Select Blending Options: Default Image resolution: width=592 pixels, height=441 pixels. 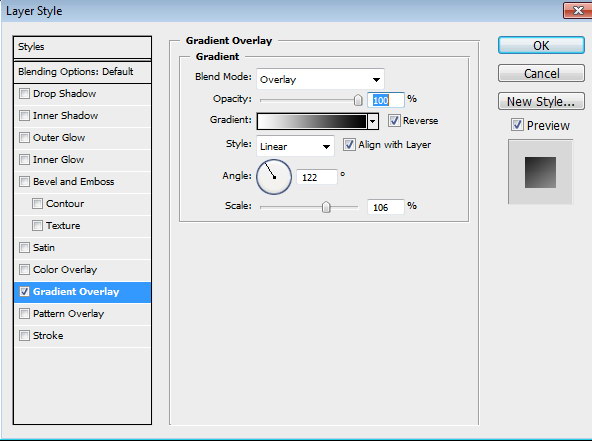[82, 72]
